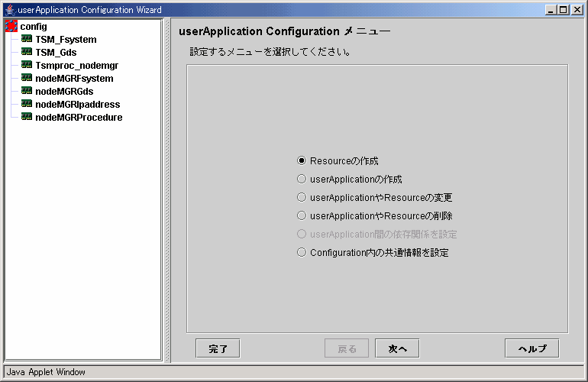The width and height of the screenshot is (588, 382).
Task: Click the Java icon in title bar
Action: (x=10, y=9)
